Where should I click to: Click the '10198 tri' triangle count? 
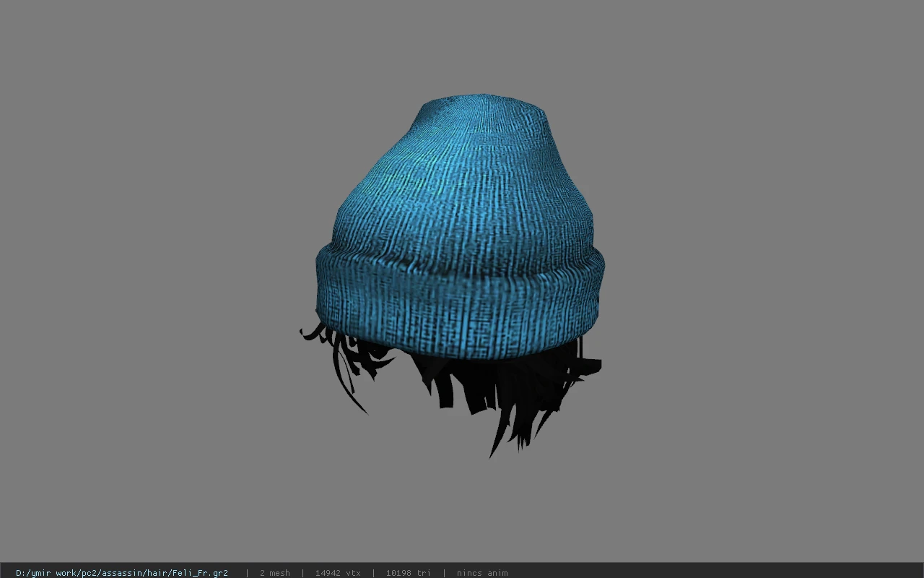coord(408,573)
